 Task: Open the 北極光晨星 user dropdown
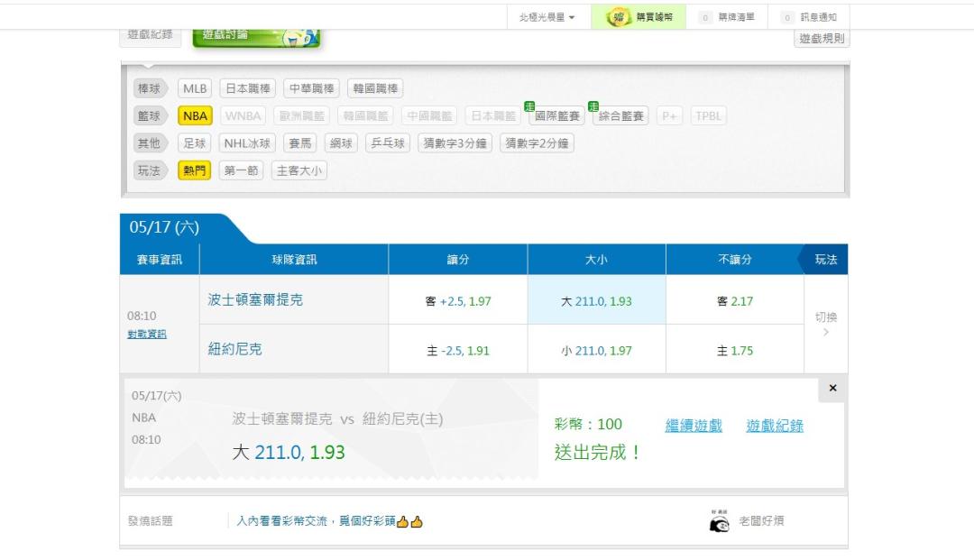pyautogui.click(x=547, y=17)
